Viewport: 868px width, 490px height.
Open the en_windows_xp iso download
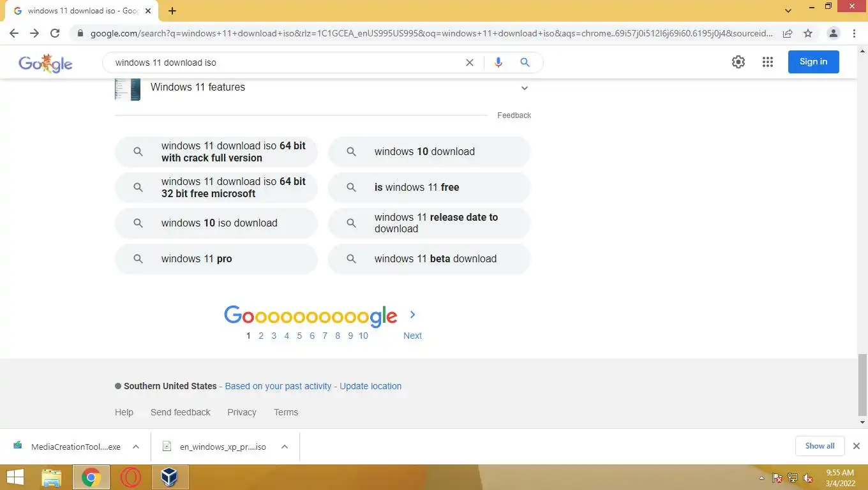pos(214,447)
